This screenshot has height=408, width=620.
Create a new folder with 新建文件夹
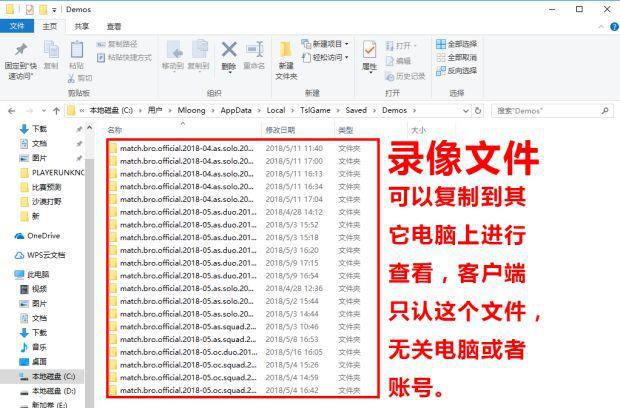(x=286, y=61)
